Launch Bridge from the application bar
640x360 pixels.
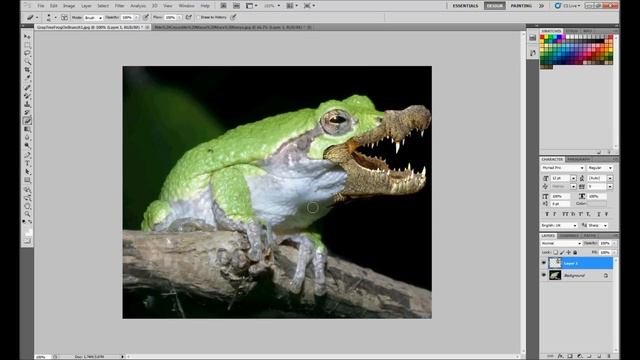pyautogui.click(x=223, y=6)
